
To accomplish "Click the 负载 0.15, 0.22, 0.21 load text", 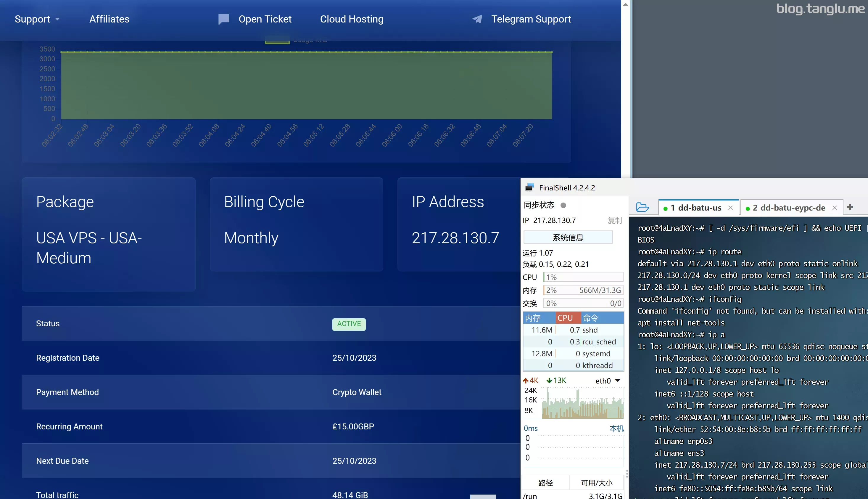I will click(x=555, y=264).
